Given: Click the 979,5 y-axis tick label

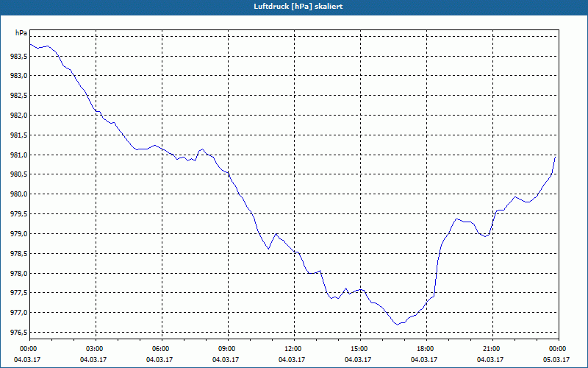Looking at the screenshot, I should coord(19,214).
